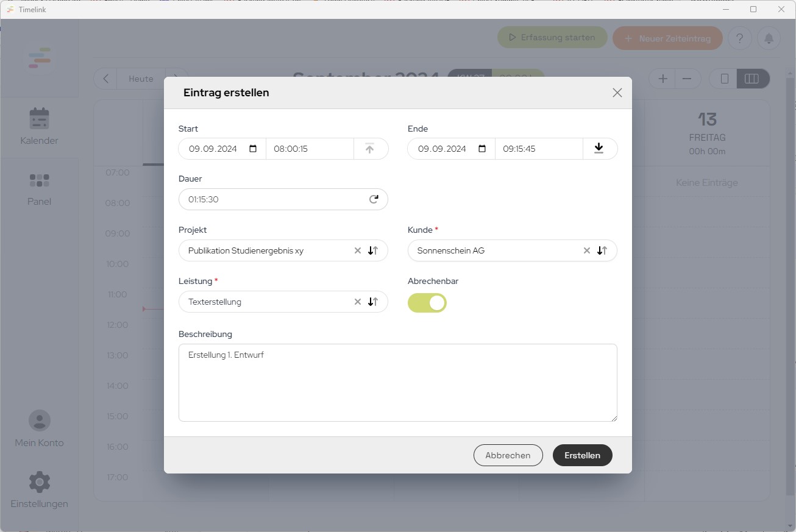
Task: Open the Kunde sort dropdown arrows
Action: (x=602, y=250)
